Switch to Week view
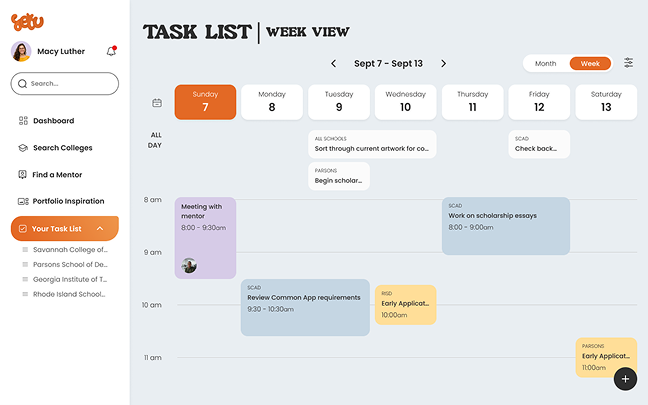The height and width of the screenshot is (405, 648). pyautogui.click(x=590, y=63)
